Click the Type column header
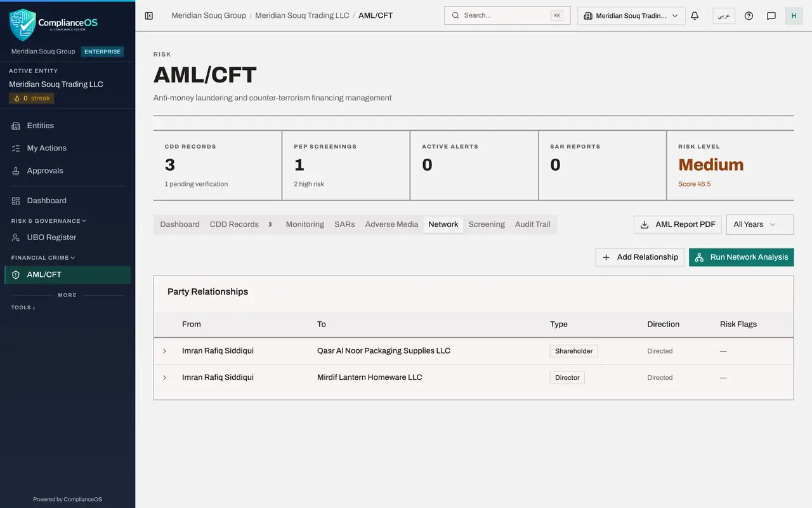The height and width of the screenshot is (508, 812). tap(559, 324)
